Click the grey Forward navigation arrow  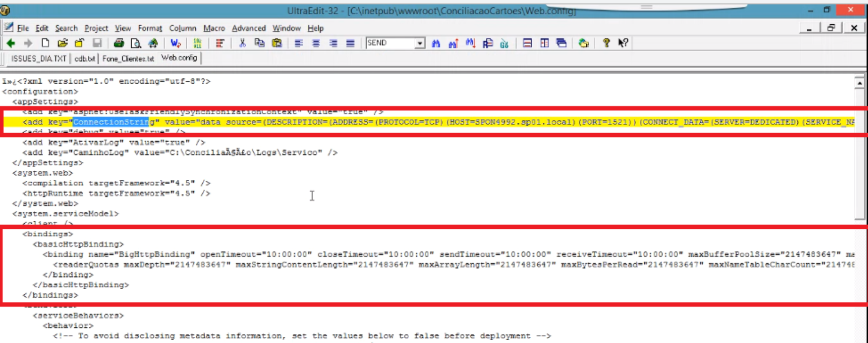28,43
